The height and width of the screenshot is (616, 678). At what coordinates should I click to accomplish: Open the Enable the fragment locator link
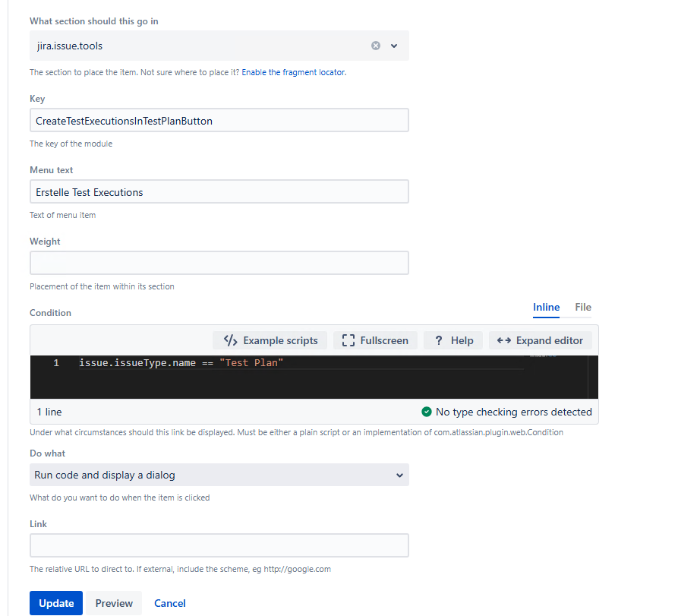point(293,72)
